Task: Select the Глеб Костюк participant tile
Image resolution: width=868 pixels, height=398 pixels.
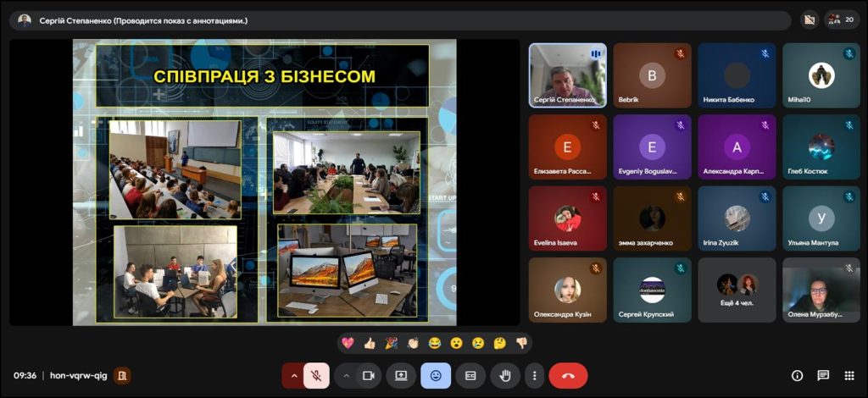Action: tap(821, 147)
